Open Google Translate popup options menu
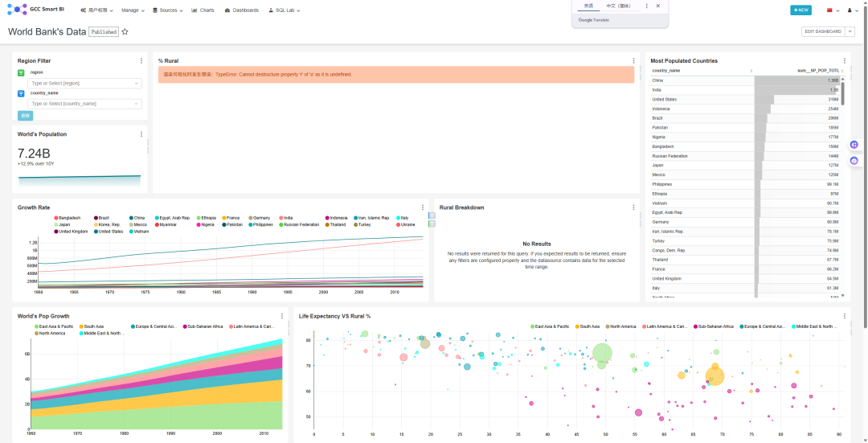 click(646, 6)
